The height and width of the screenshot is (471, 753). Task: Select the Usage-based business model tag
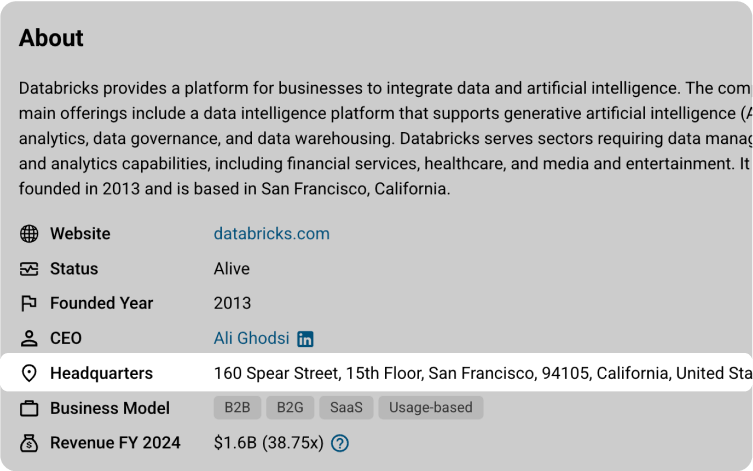pos(431,408)
